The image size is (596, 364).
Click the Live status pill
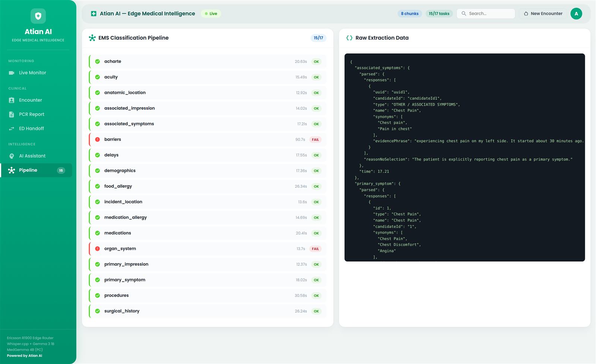coord(211,13)
